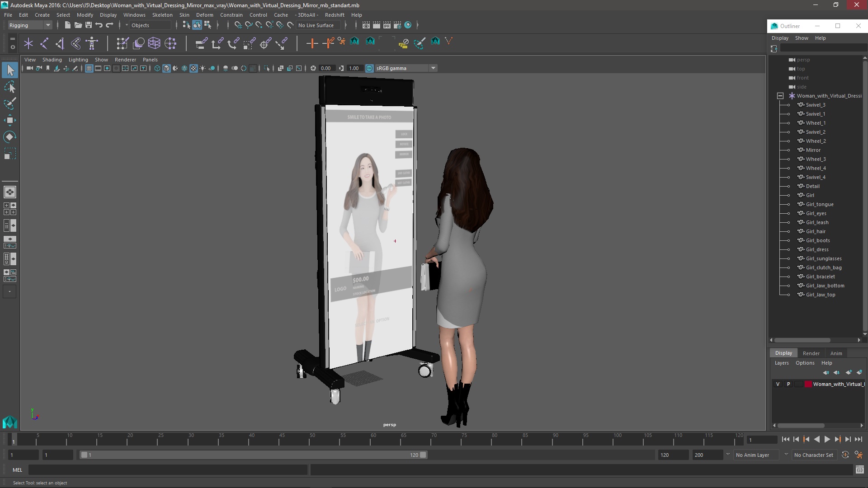Open the Outliner Display menu
868x488 pixels.
click(x=780, y=38)
